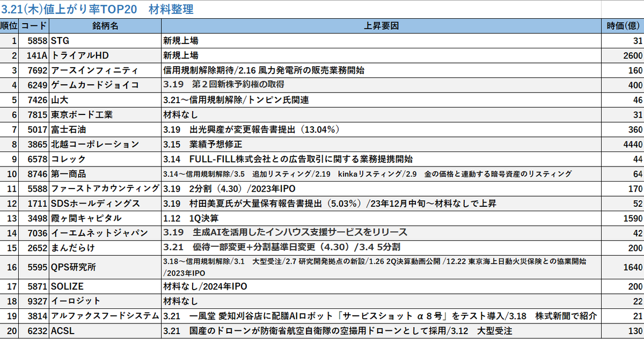
Task: Select stock name ゲームカードジョイコ
Action: pos(105,84)
